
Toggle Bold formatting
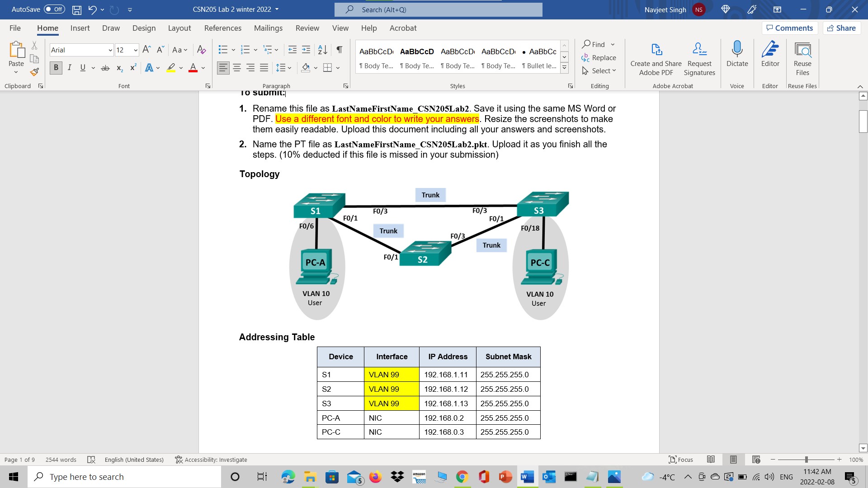tap(55, 67)
